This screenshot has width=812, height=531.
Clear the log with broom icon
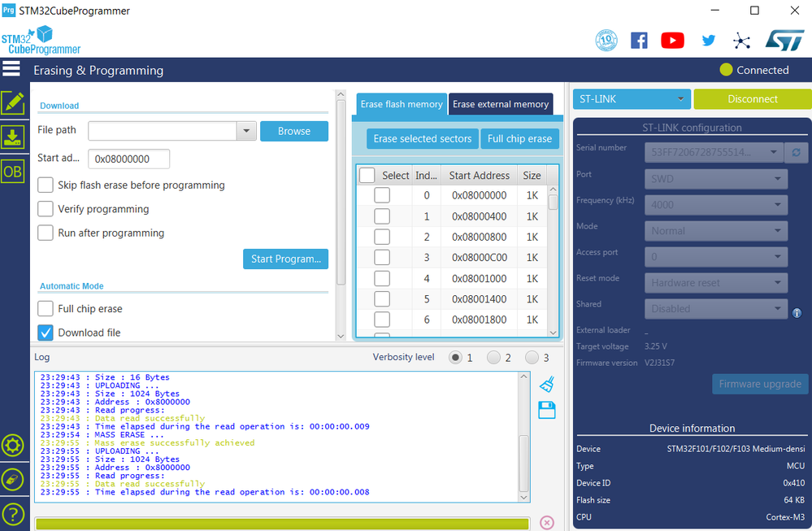click(x=547, y=384)
